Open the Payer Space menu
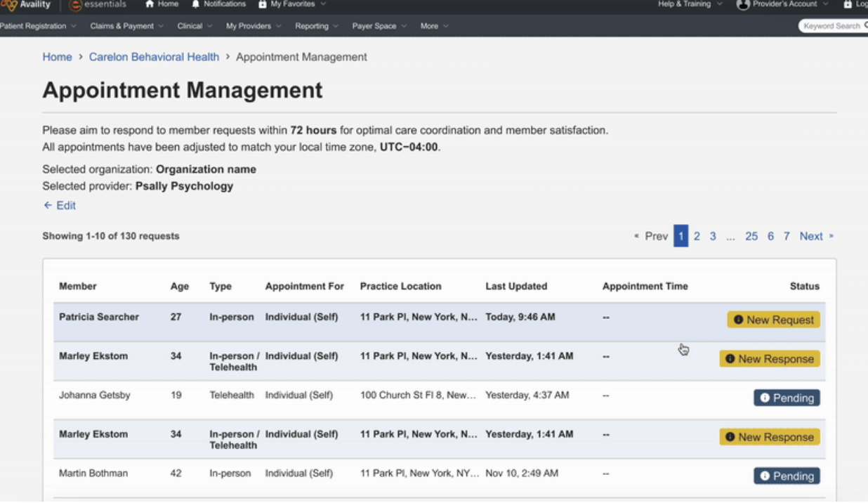The height and width of the screenshot is (503, 868). click(379, 26)
